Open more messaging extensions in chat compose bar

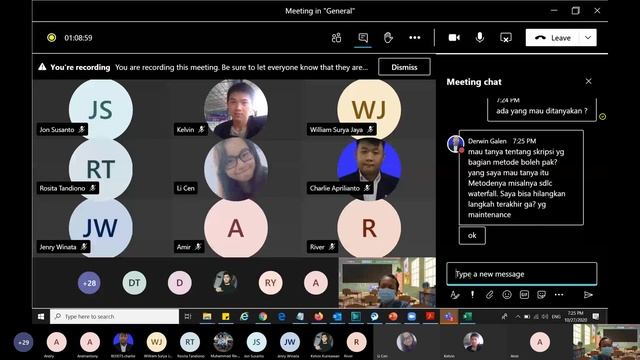(x=559, y=294)
